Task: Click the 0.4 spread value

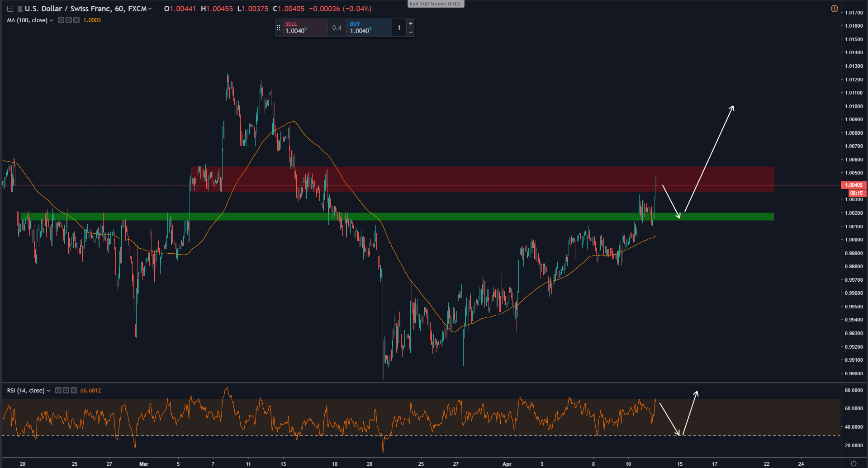Action: pos(337,28)
